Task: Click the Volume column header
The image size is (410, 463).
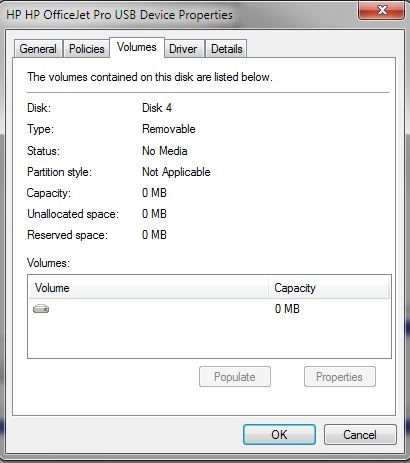Action: coord(148,288)
